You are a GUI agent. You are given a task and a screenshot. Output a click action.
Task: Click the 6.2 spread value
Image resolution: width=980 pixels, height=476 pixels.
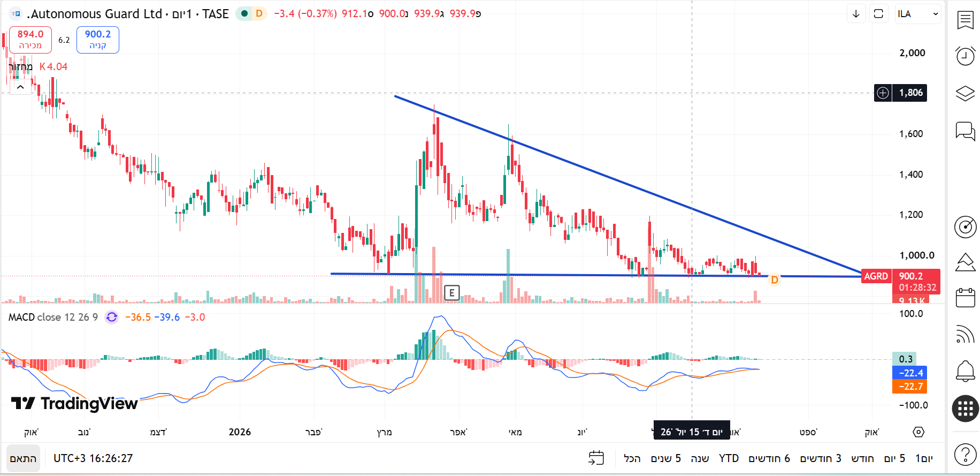tap(64, 40)
